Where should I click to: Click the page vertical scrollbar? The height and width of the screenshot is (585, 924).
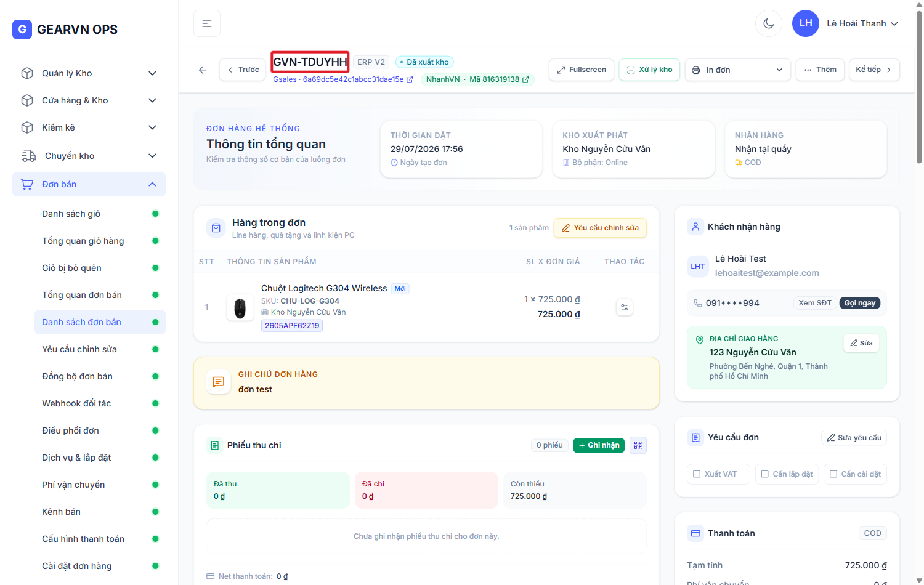pyautogui.click(x=919, y=87)
